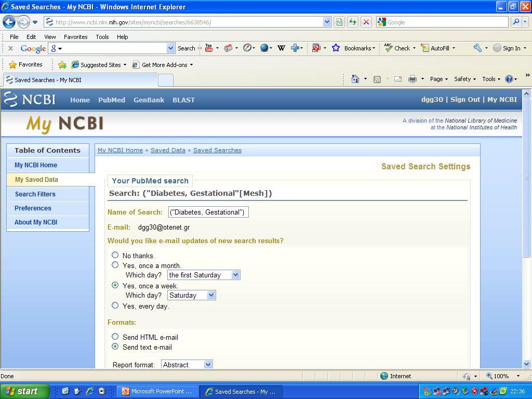
Task: Click the NCBI logo in header
Action: coord(30,99)
